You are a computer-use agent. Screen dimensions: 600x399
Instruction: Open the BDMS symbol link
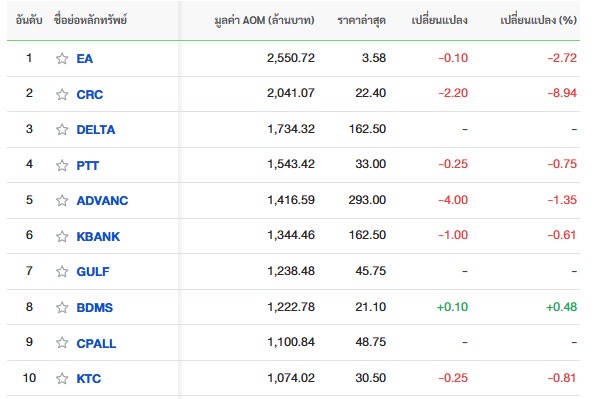(x=95, y=307)
